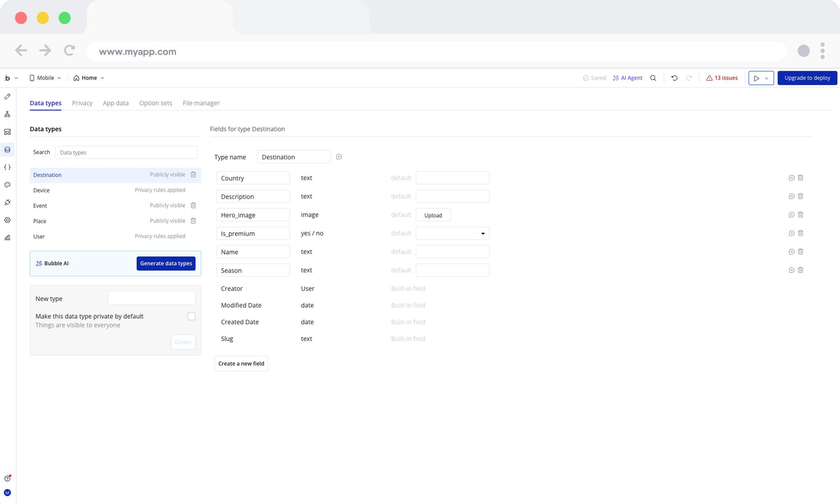840x504 pixels.
Task: Expand the Mobile view dropdown
Action: click(x=45, y=78)
